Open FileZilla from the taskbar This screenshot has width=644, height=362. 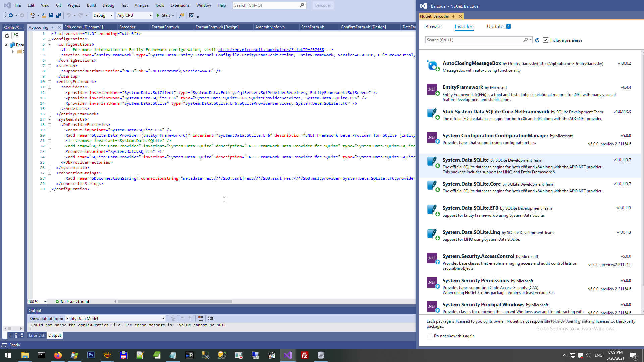(304, 355)
